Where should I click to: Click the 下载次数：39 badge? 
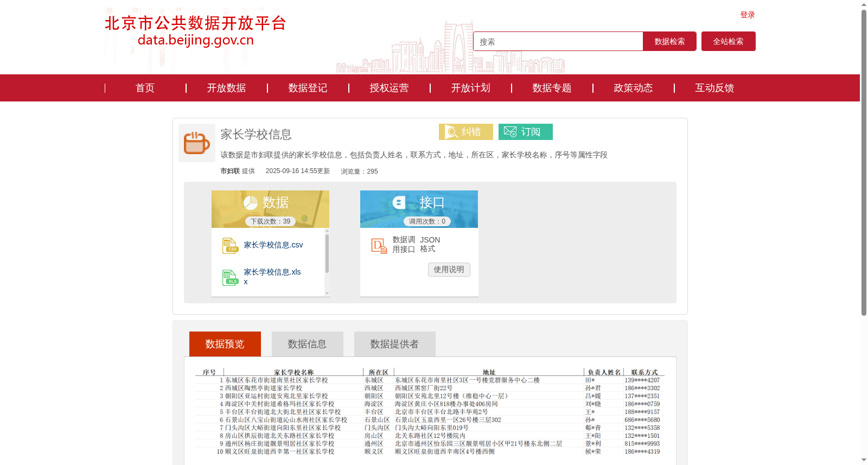coord(270,221)
